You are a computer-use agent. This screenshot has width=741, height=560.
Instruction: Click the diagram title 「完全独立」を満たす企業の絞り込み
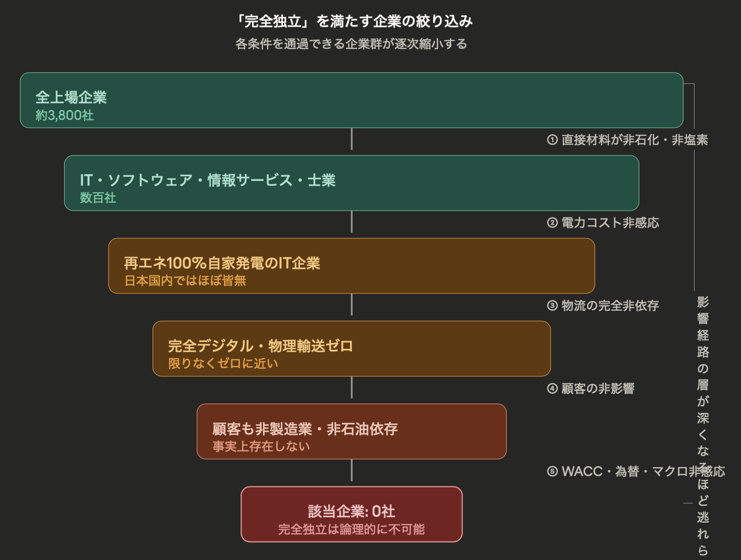point(354,21)
